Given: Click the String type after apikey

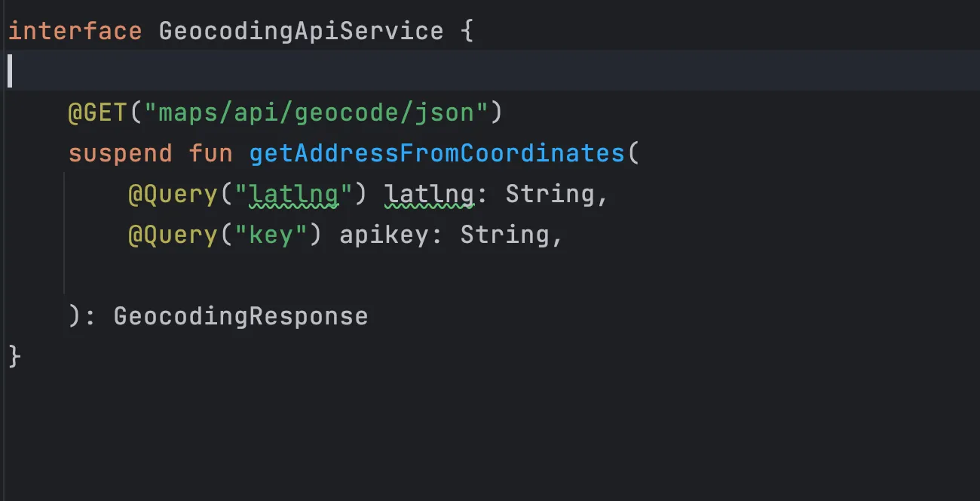Looking at the screenshot, I should click(505, 235).
